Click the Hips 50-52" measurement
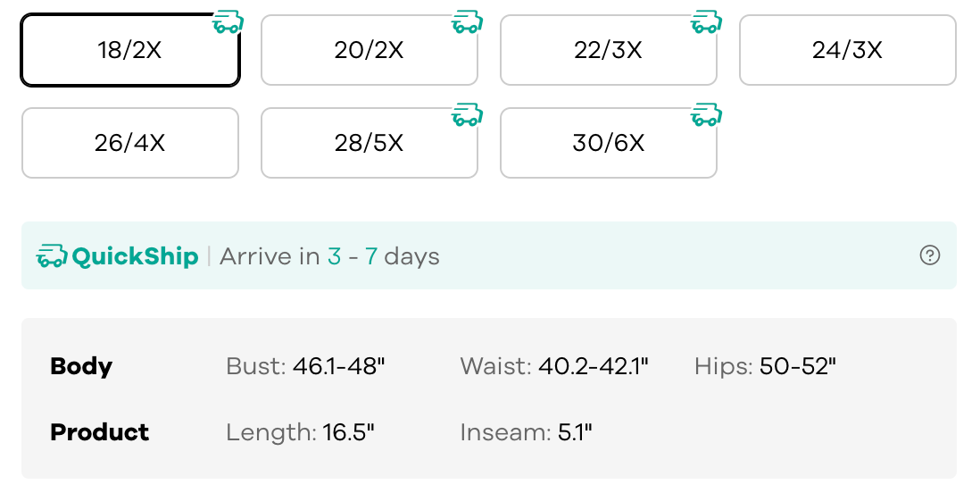Viewport: 980px width, 493px height. [797, 366]
